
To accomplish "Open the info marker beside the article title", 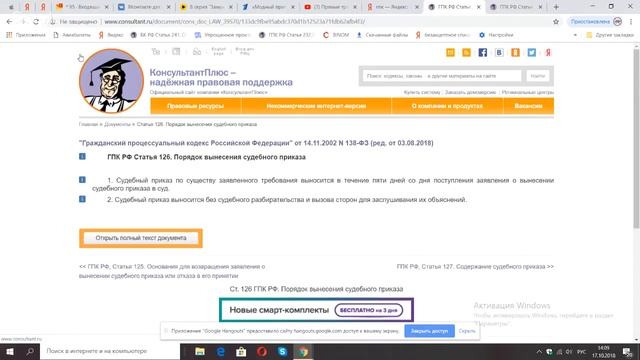I will coord(82,156).
